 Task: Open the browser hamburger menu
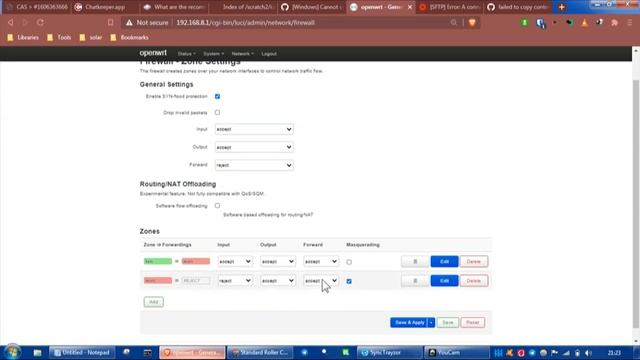click(x=630, y=23)
